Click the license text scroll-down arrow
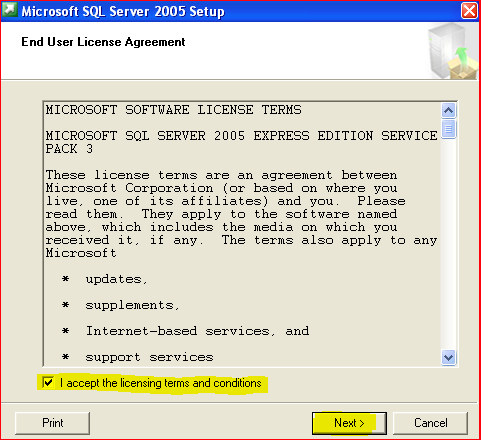The height and width of the screenshot is (440, 481). click(448, 358)
